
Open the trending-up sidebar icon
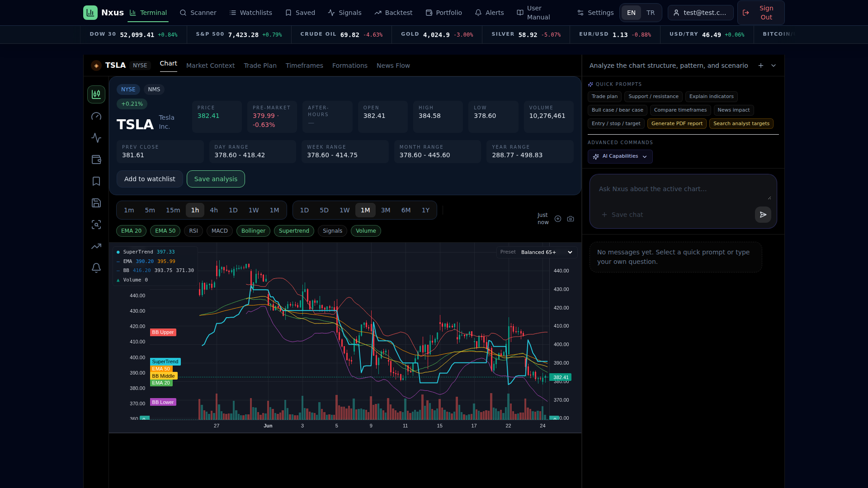96,246
